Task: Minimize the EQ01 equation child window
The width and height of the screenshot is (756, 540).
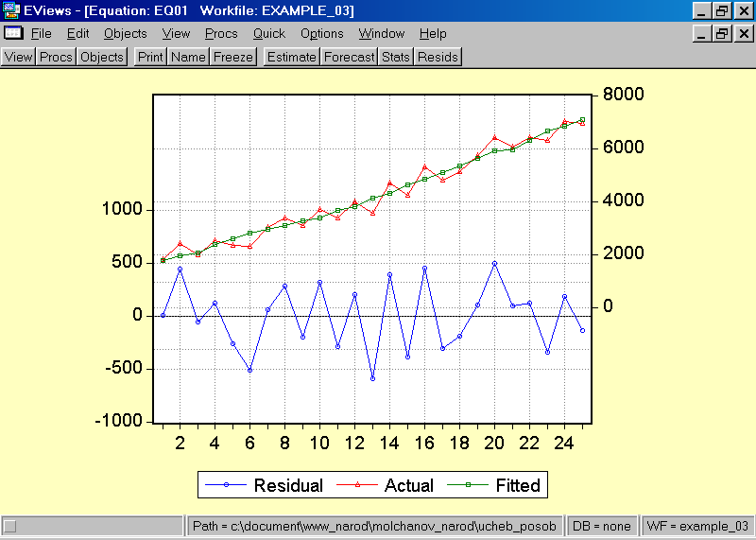Action: tap(701, 33)
